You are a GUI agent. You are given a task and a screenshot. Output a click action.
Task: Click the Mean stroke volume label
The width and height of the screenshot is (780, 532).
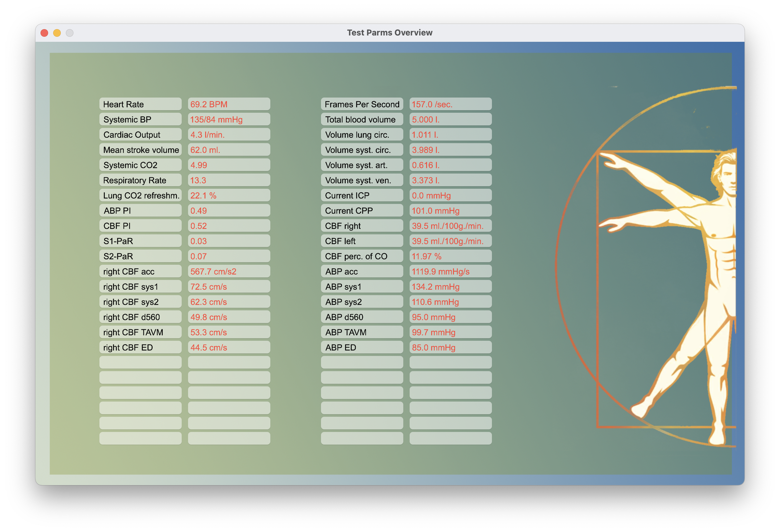point(140,150)
